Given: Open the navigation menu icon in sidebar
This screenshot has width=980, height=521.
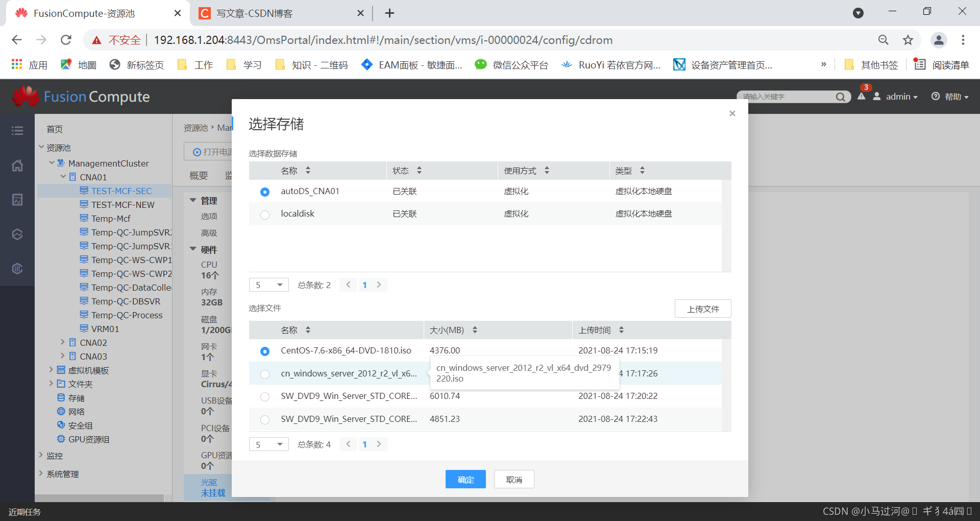Looking at the screenshot, I should (17, 130).
